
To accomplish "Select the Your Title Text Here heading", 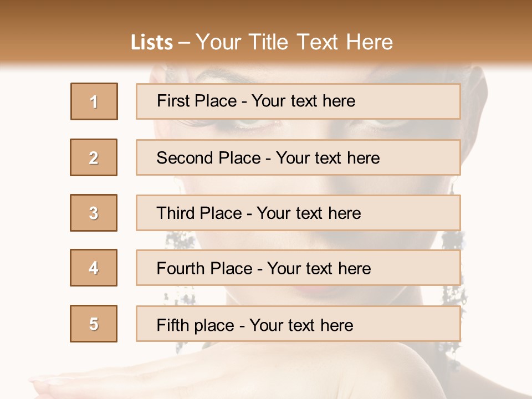I will (x=294, y=42).
